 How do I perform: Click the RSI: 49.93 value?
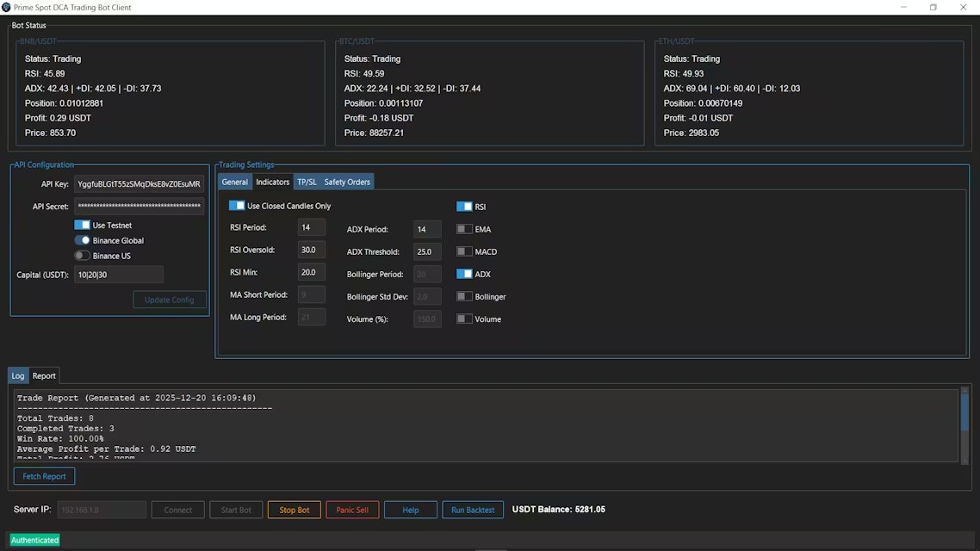coord(684,74)
